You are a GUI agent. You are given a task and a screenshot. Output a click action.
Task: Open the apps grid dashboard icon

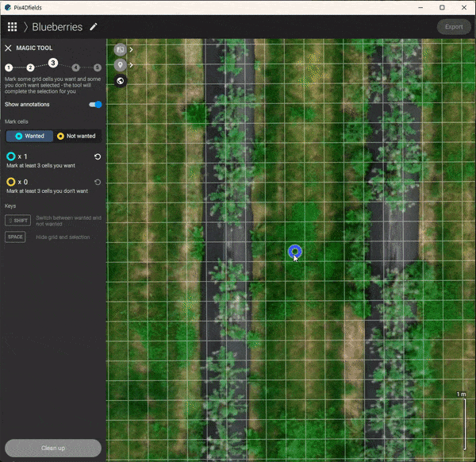pos(12,27)
